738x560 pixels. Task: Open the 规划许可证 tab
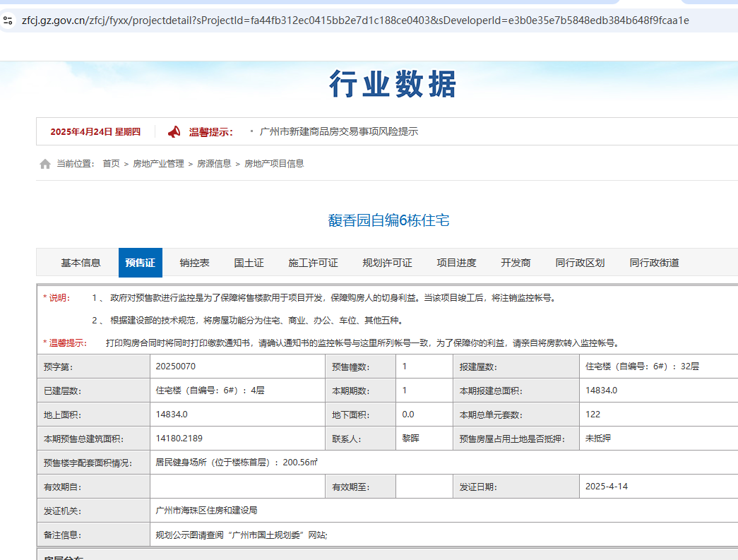(x=387, y=263)
